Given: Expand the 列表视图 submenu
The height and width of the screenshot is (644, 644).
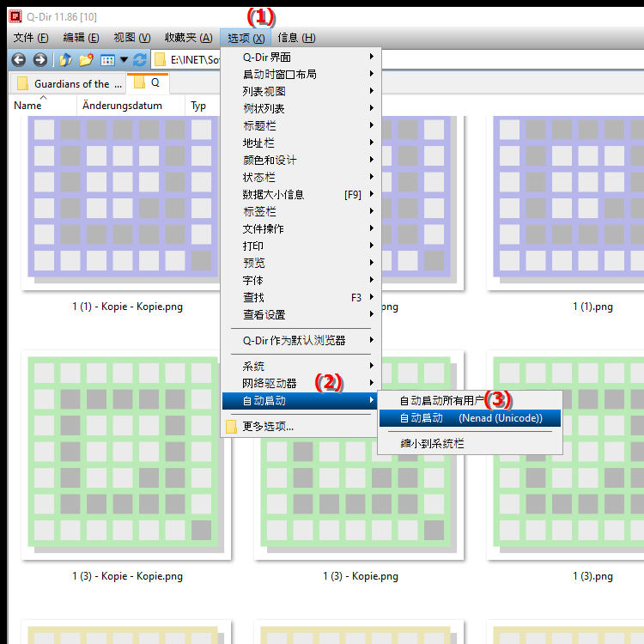Looking at the screenshot, I should coord(301,91).
